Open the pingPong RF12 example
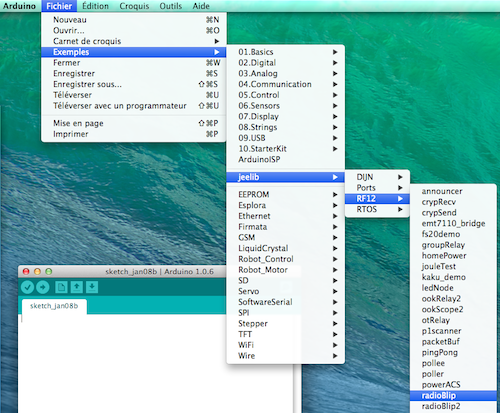This screenshot has width=500, height=413. (x=453, y=352)
